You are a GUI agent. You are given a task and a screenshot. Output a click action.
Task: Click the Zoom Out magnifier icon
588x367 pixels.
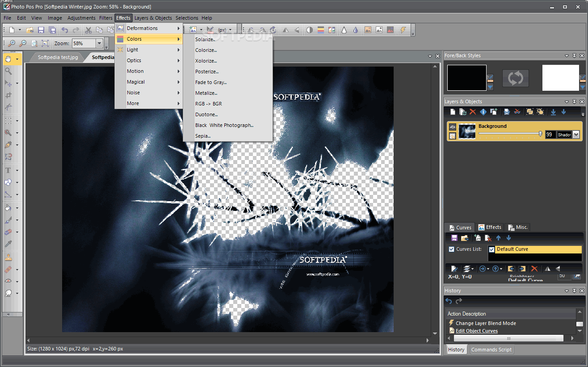tap(22, 43)
